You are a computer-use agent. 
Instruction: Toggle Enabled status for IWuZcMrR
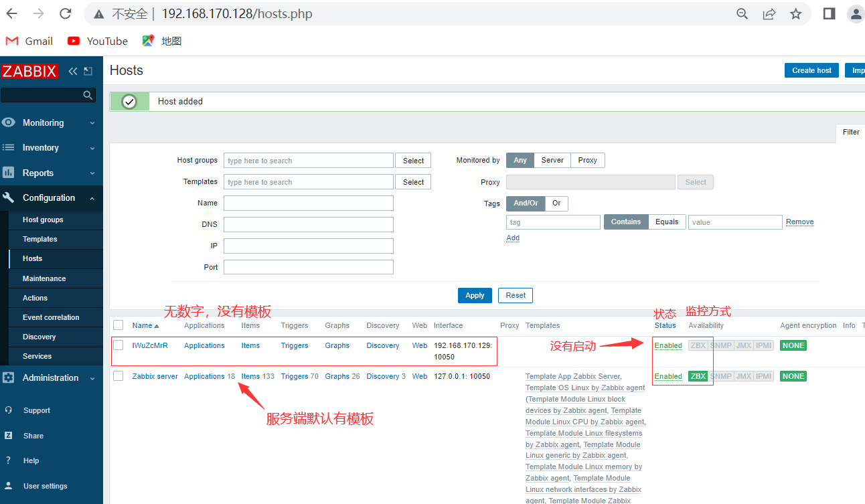[668, 345]
